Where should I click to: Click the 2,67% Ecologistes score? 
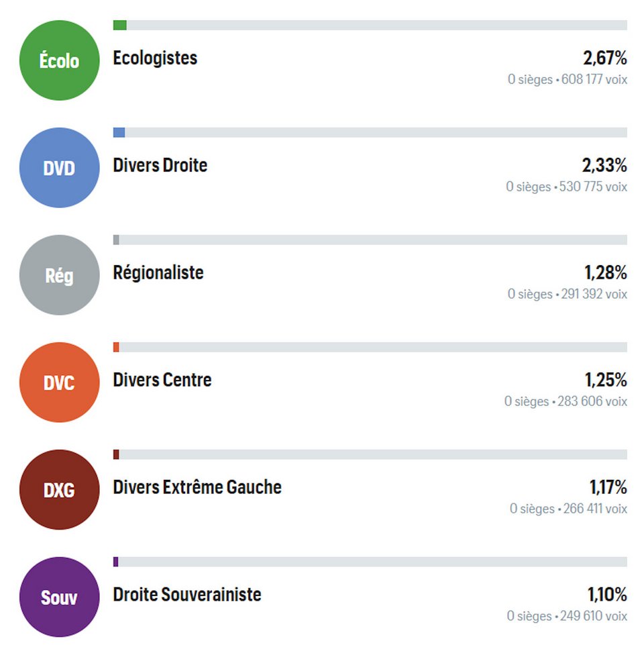[x=605, y=58]
